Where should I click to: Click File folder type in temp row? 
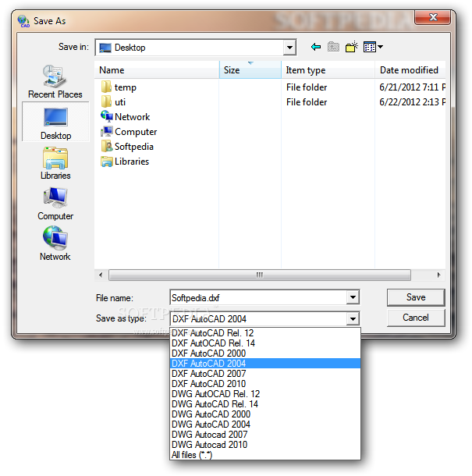(307, 87)
